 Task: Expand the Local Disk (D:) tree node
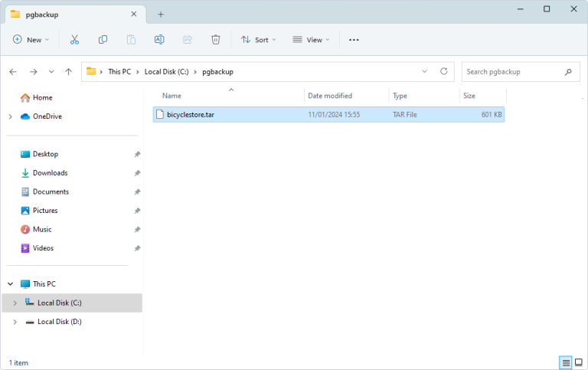tap(15, 322)
